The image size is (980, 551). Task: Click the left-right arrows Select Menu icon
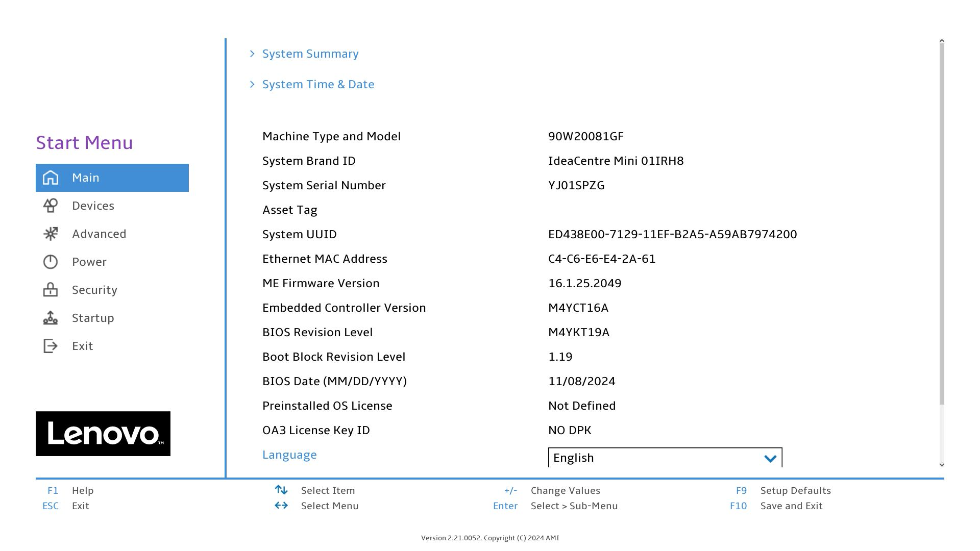coord(281,505)
